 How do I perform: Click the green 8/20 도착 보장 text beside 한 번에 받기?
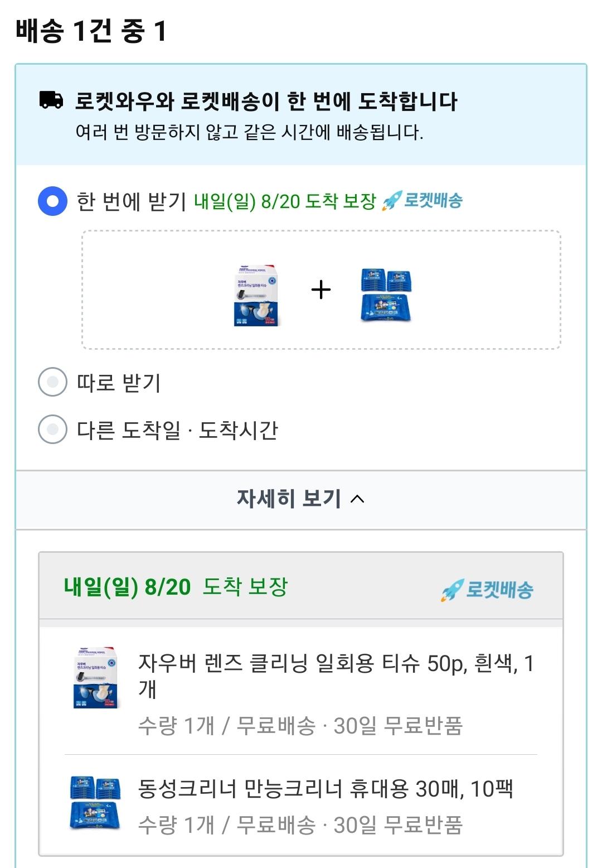click(x=285, y=201)
